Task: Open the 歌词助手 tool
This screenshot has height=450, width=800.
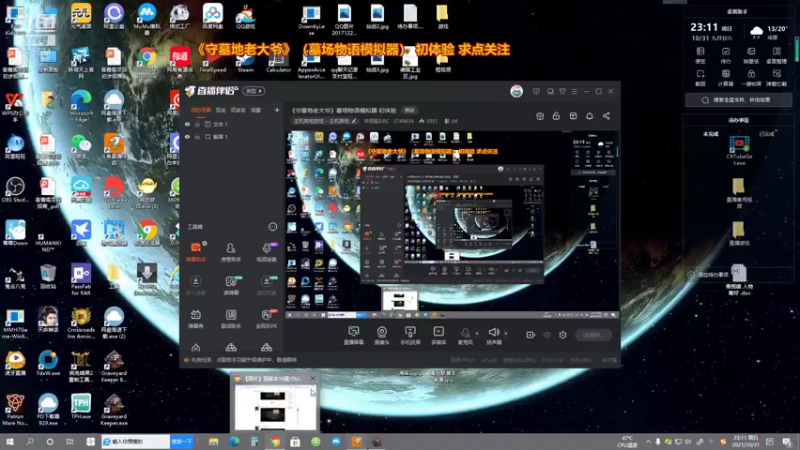Action: (231, 318)
